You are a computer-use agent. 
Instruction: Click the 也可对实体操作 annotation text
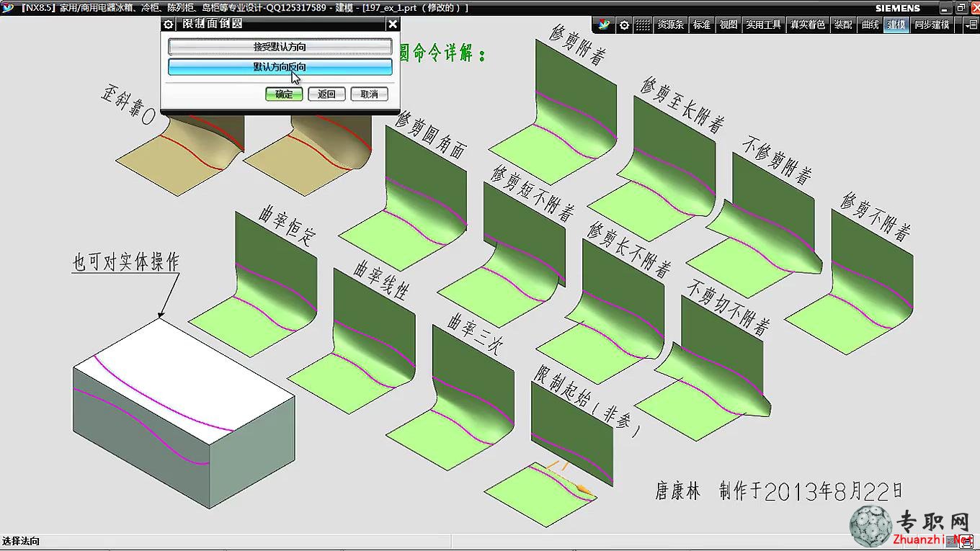(x=125, y=262)
